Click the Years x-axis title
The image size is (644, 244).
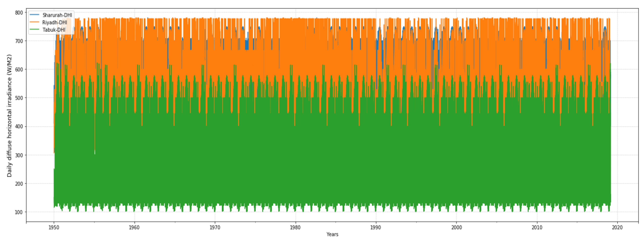332,234
